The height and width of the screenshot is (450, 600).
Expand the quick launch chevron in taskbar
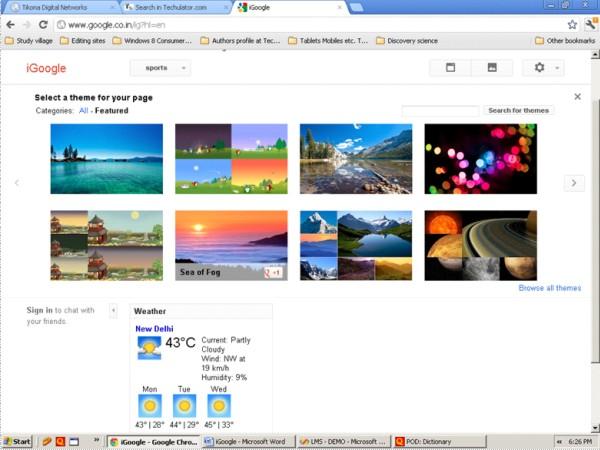pos(96,440)
